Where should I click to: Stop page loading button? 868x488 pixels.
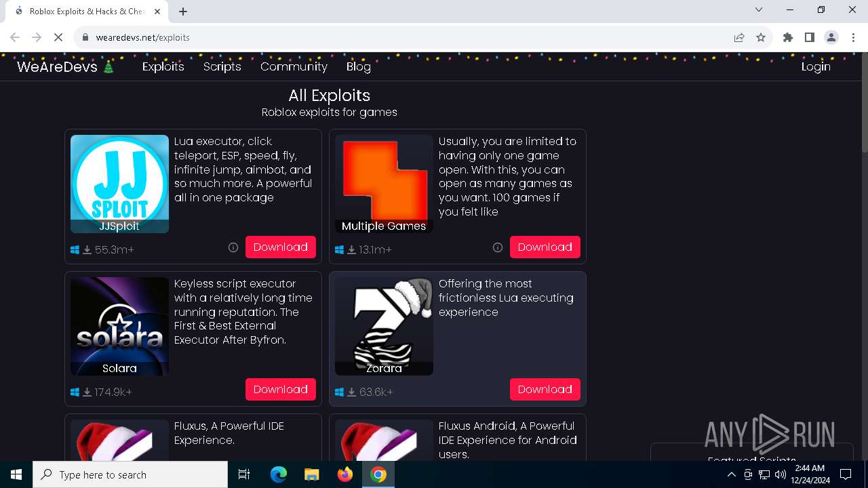(x=58, y=37)
